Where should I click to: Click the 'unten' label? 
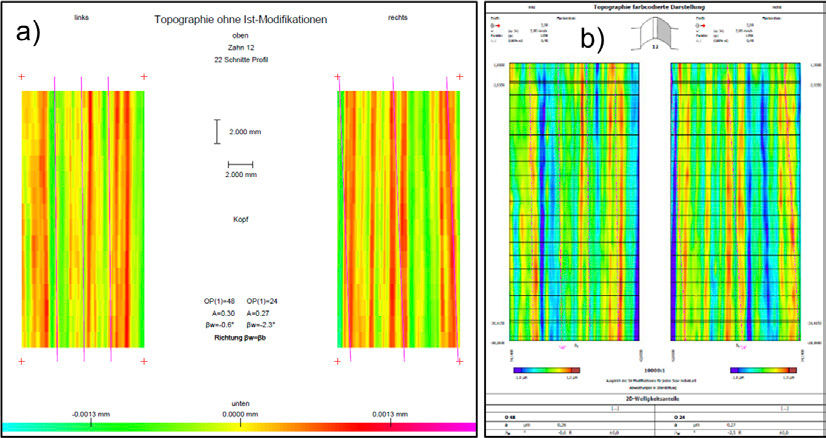[240, 403]
